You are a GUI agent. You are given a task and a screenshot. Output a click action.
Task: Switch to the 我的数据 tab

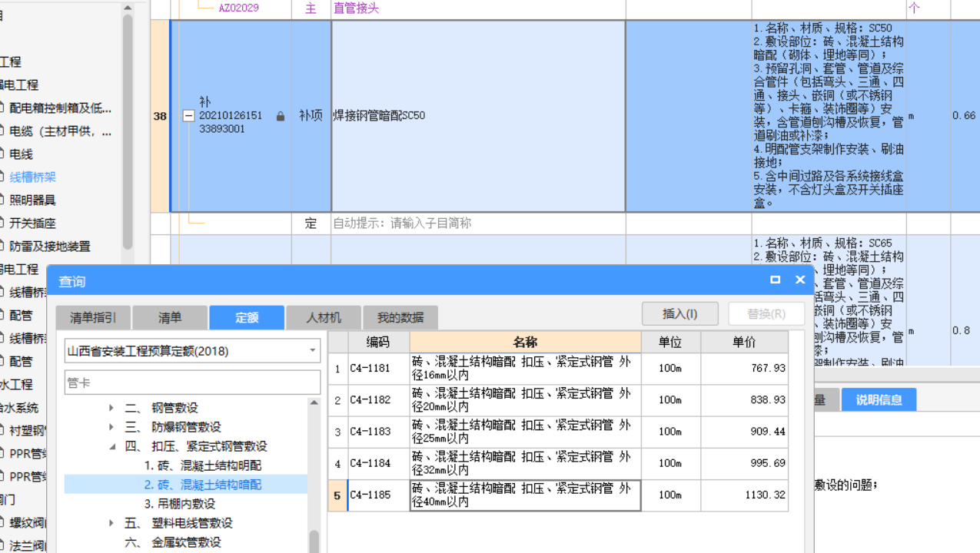click(400, 317)
